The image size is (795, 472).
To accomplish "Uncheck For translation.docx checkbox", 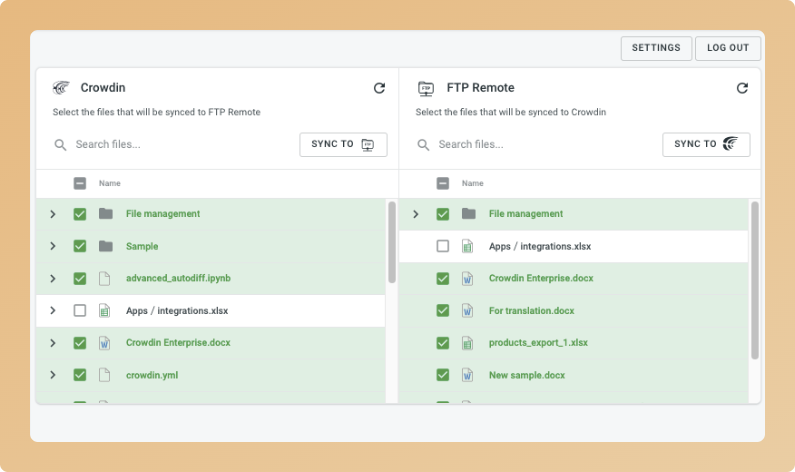I will (x=443, y=310).
